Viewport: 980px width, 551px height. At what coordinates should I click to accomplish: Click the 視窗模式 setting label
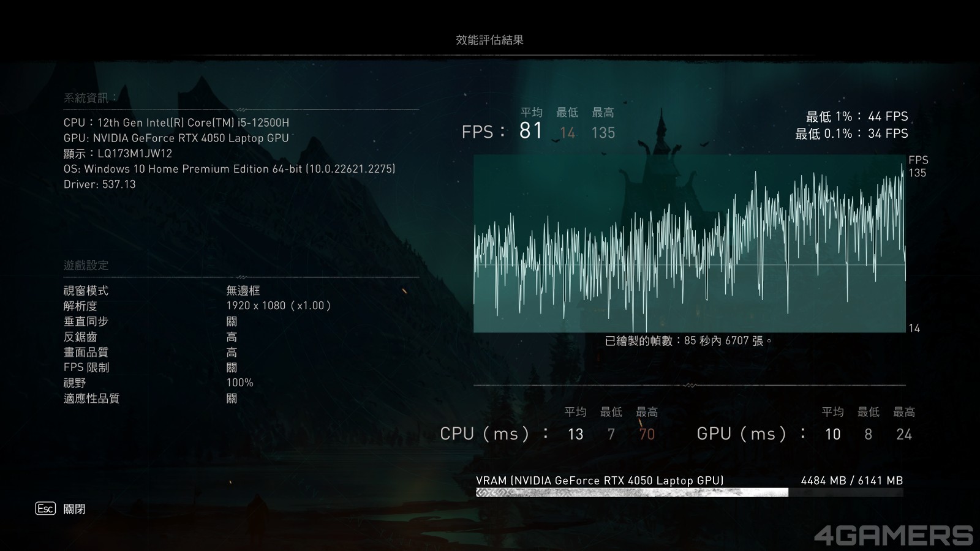[x=86, y=290]
